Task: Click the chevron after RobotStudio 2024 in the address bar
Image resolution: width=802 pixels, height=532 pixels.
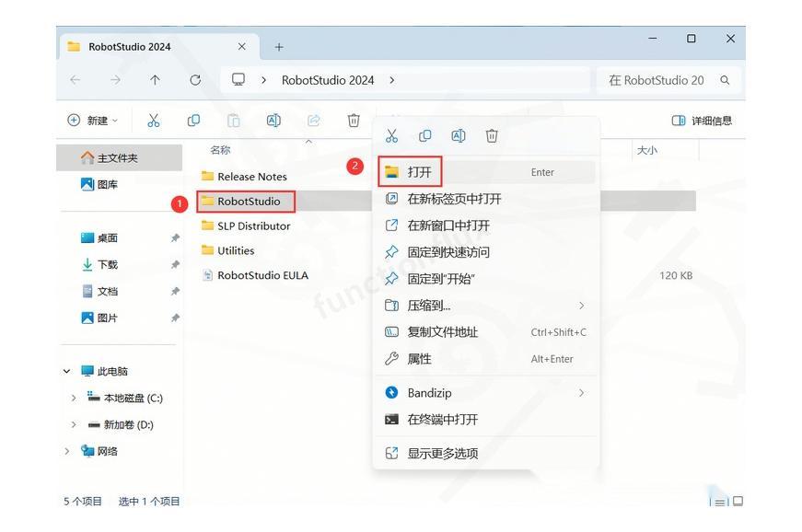Action: 392,80
